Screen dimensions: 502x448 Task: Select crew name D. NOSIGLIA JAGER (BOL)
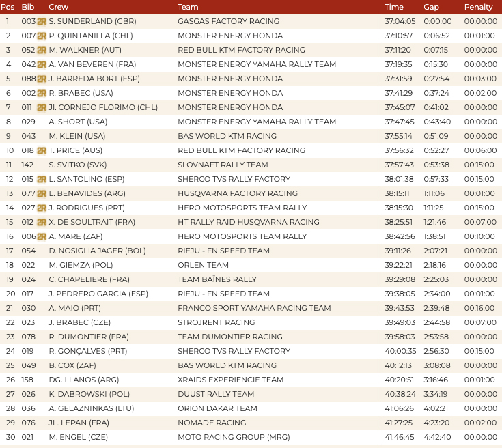tap(97, 251)
